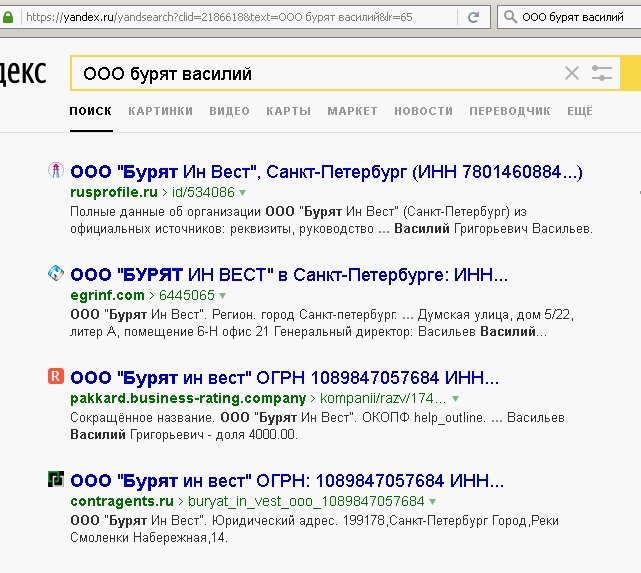
Task: Click the rusprofile.ru domain link
Action: coord(114,192)
